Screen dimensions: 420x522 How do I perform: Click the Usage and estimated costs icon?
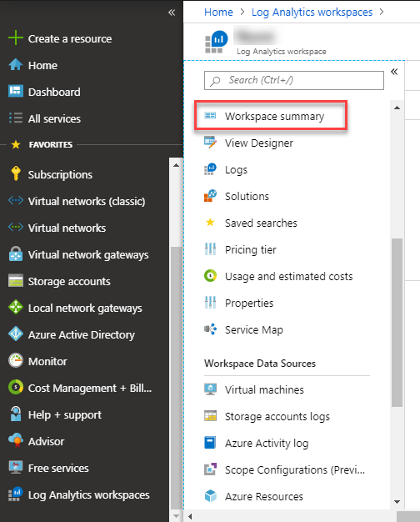(x=210, y=276)
